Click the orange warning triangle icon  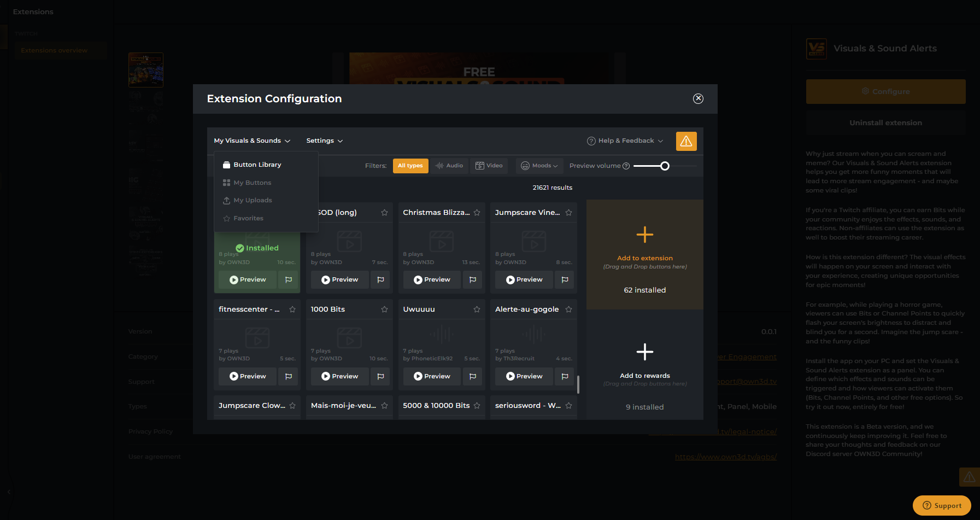point(686,141)
